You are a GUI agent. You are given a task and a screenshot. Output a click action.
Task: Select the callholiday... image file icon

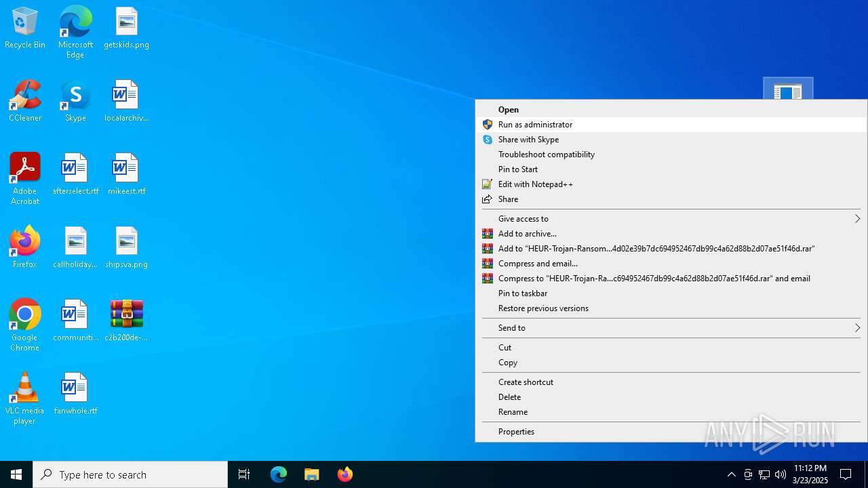click(75, 247)
